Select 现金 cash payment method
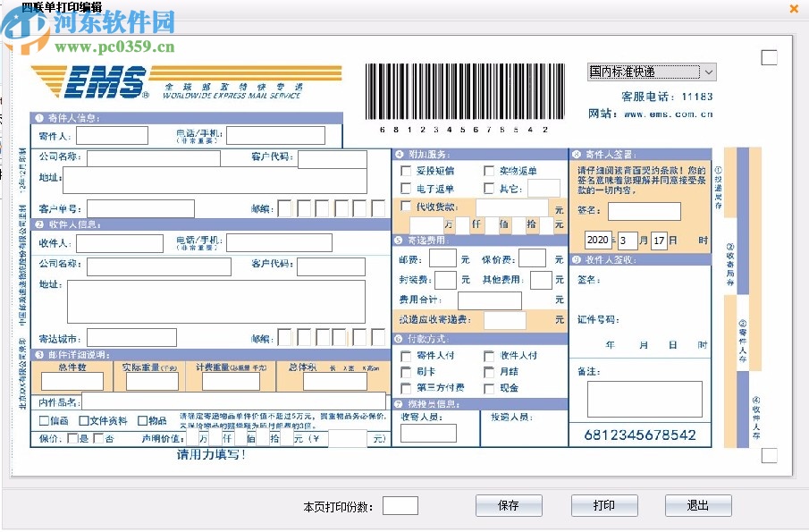 [x=488, y=388]
